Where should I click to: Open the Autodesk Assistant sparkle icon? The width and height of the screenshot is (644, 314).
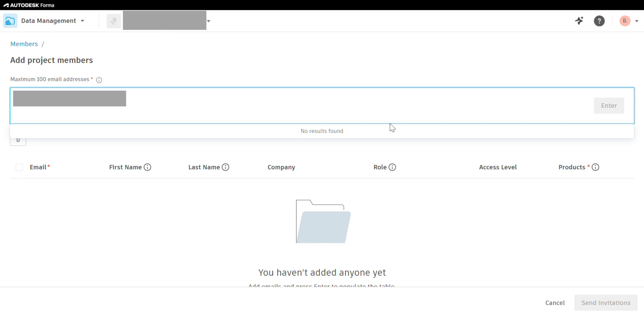(579, 21)
